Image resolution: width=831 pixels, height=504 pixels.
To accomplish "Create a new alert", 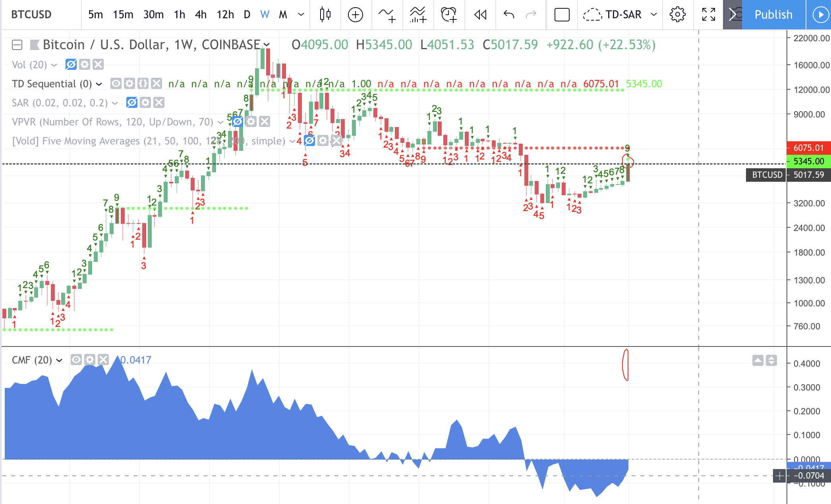I will (448, 15).
